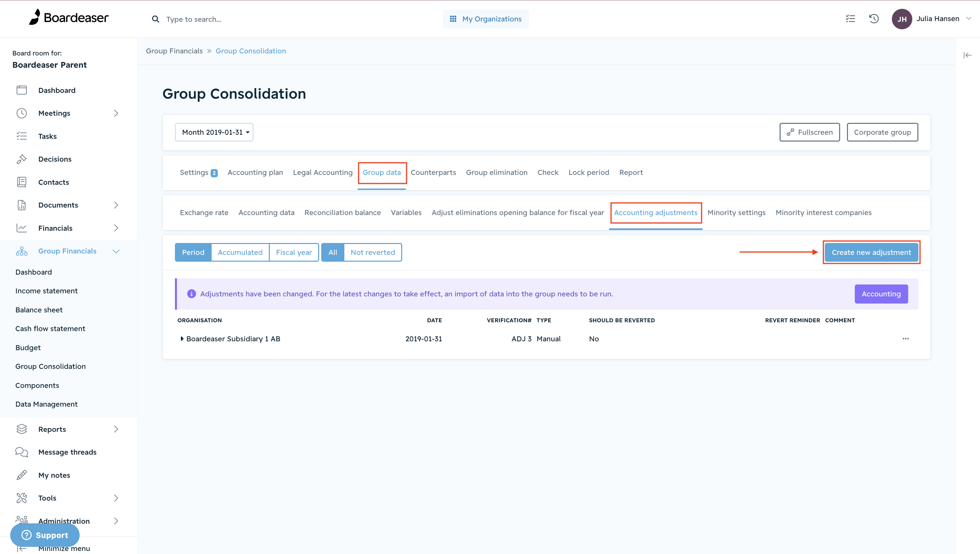Click the search magnifier icon
This screenshot has width=980, height=554.
click(x=155, y=19)
